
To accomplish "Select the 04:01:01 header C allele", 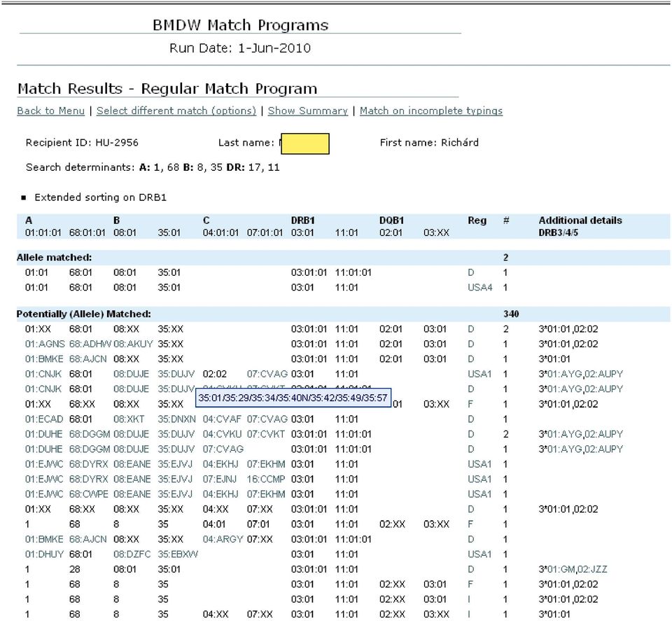I will 220,232.
